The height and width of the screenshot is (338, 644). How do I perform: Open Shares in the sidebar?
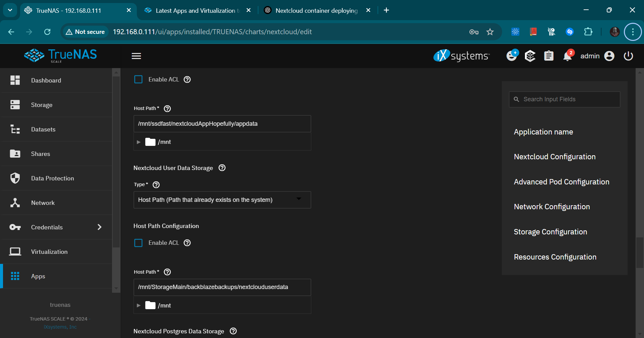click(x=56, y=154)
